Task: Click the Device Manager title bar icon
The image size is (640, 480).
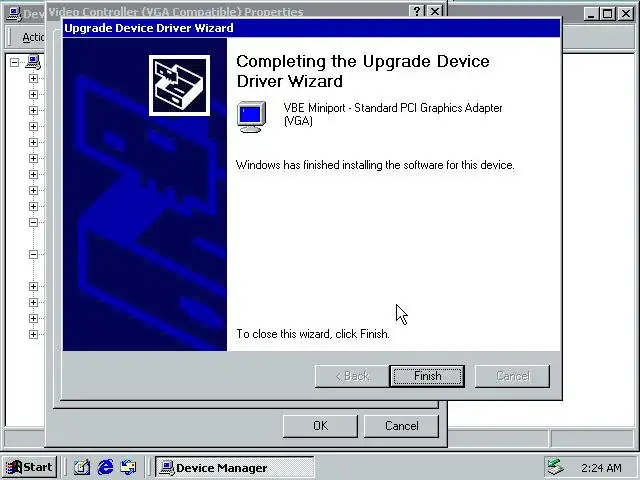Action: coord(15,13)
